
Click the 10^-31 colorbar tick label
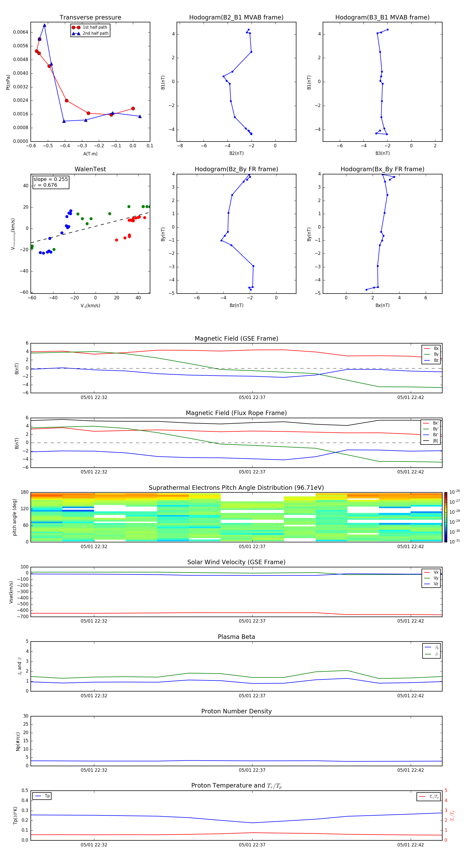[x=455, y=542]
